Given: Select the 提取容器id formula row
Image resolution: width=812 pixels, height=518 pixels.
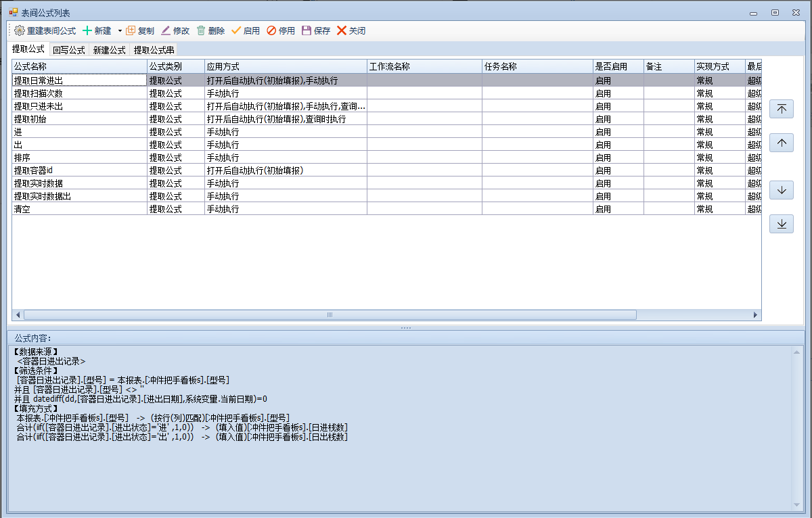Looking at the screenshot, I should [x=79, y=170].
